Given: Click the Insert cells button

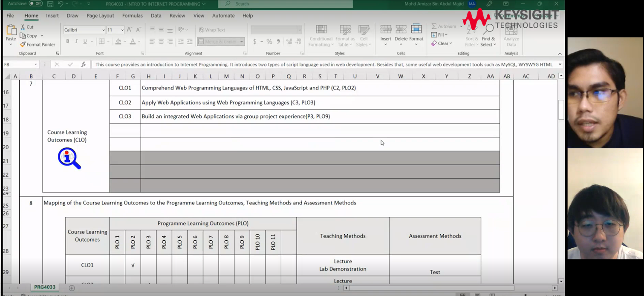Looking at the screenshot, I should [386, 35].
